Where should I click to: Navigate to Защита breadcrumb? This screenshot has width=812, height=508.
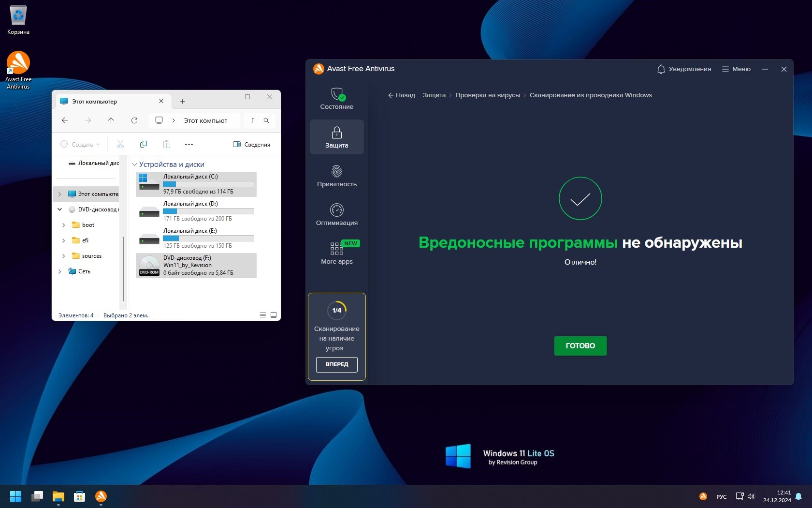tap(434, 95)
